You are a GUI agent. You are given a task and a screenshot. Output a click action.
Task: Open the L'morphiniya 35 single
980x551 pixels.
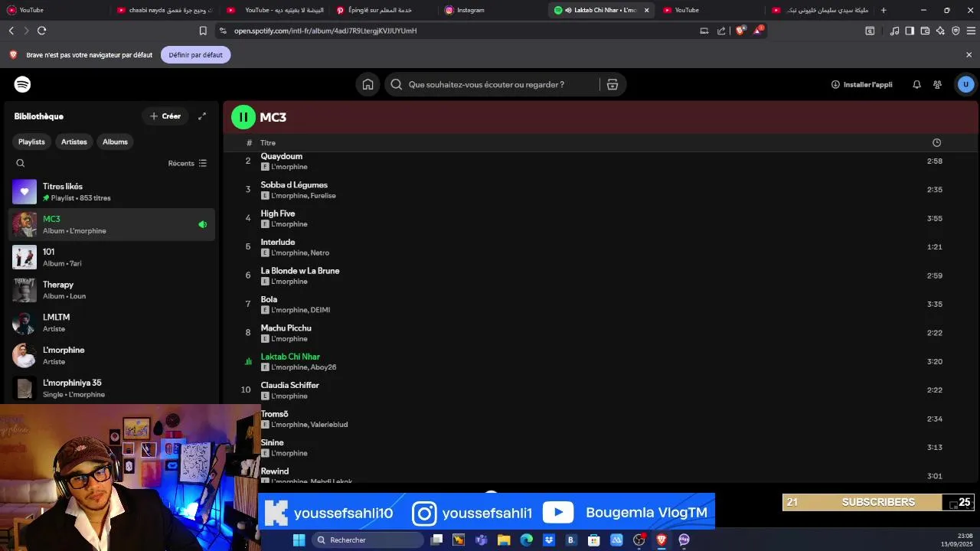113,388
